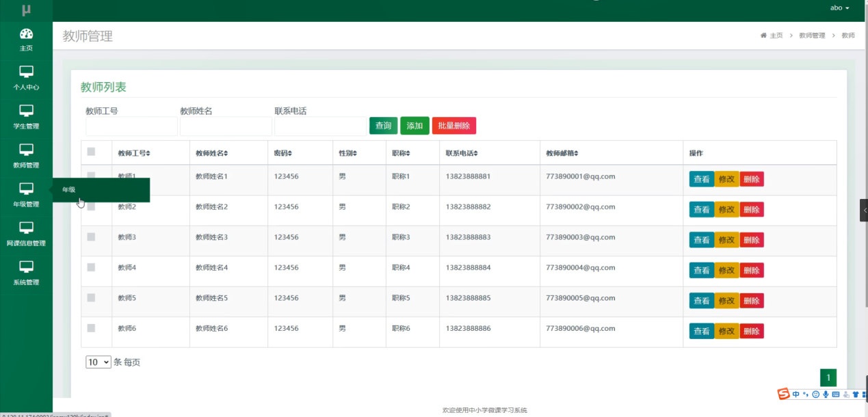This screenshot has height=417, width=868.
Task: Click 修改 for 教师姓名5
Action: 726,301
